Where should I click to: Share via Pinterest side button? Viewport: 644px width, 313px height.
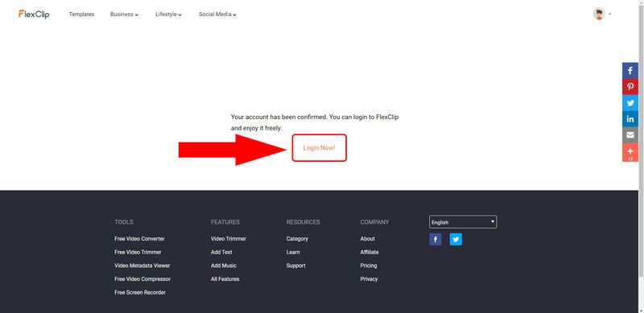click(630, 87)
